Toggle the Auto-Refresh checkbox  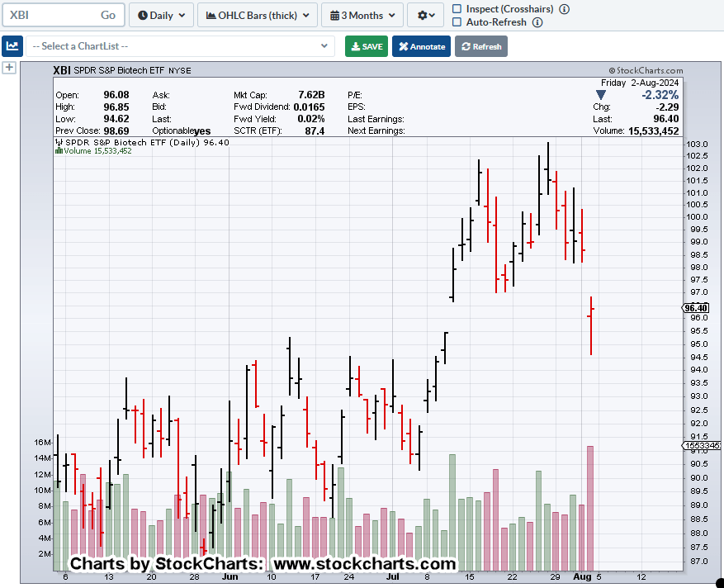coord(457,22)
